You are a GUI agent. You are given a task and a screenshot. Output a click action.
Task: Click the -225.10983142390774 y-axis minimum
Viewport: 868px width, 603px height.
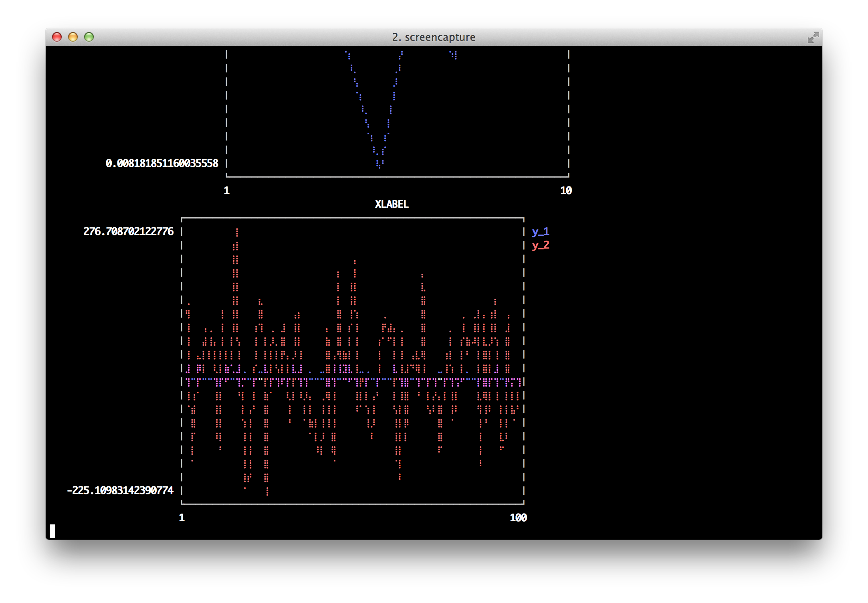(120, 490)
